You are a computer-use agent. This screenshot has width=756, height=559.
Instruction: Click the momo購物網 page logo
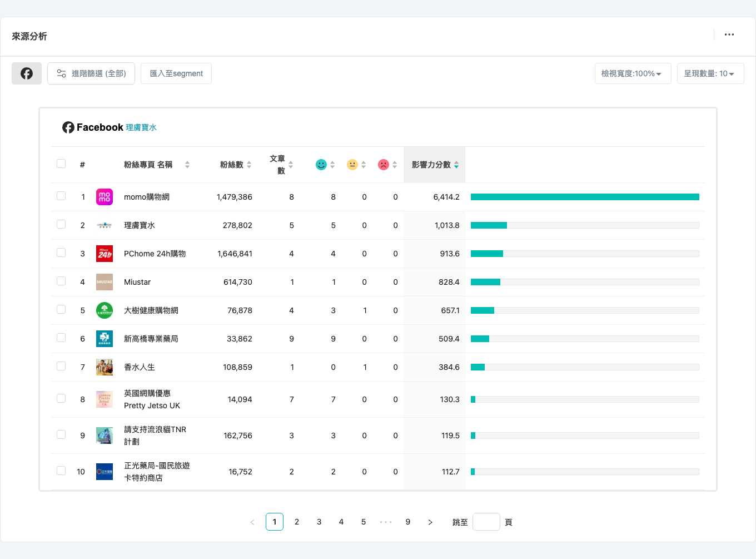pos(105,197)
